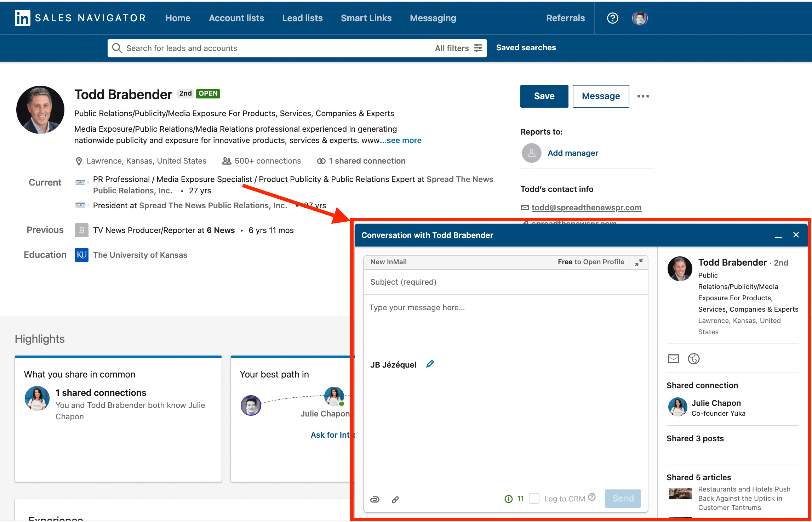Open Julie Chapon shared connection in sidebar

pyautogui.click(x=716, y=403)
